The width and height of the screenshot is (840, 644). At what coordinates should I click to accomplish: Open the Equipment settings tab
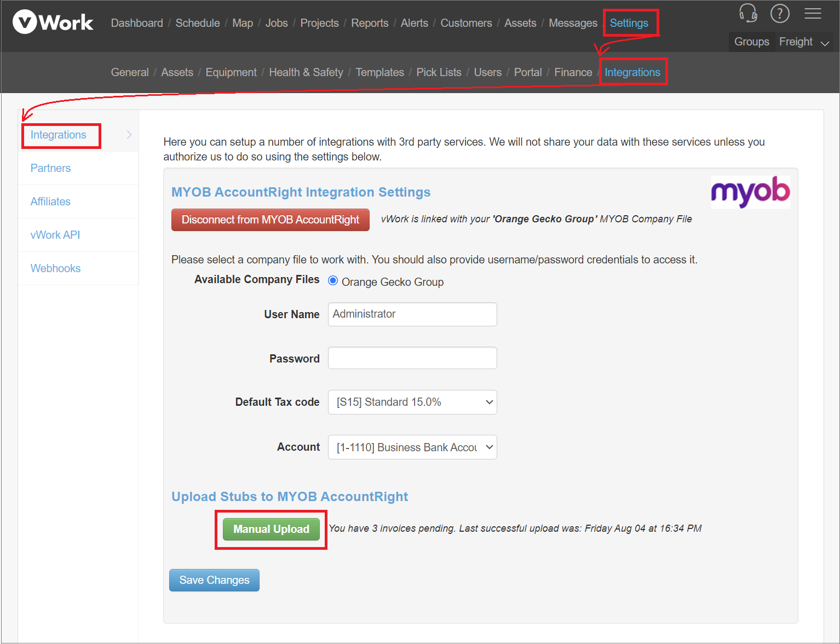coord(231,72)
